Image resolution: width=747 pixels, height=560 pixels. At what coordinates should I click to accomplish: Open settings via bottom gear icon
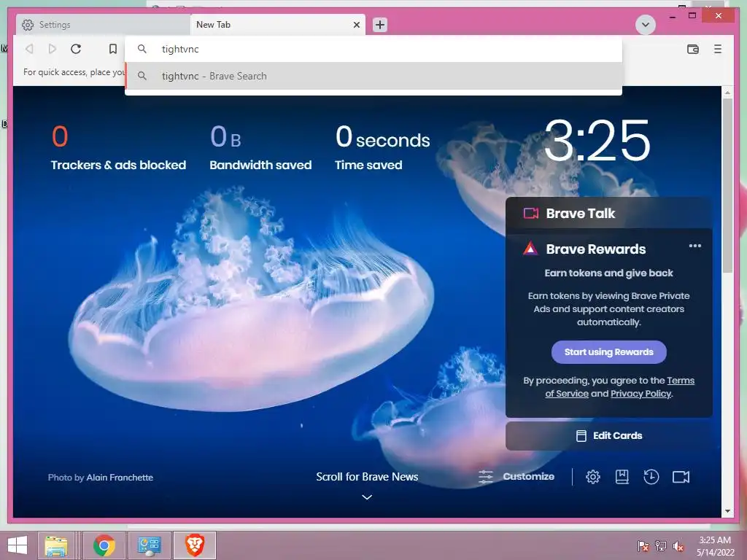[x=592, y=477]
